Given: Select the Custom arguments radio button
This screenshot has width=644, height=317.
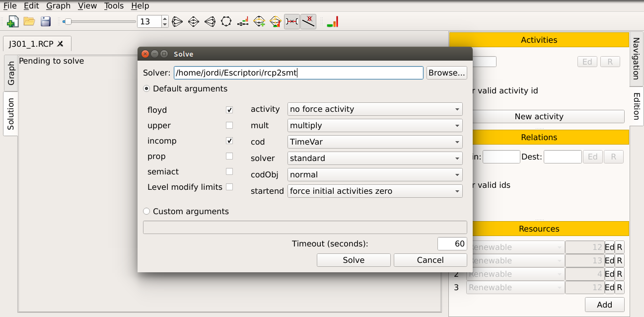Looking at the screenshot, I should (146, 211).
